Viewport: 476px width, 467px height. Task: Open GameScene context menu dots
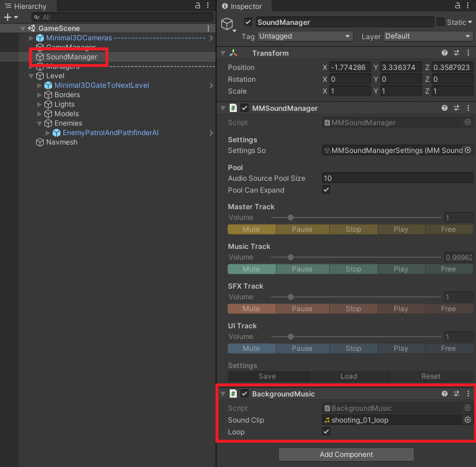208,28
